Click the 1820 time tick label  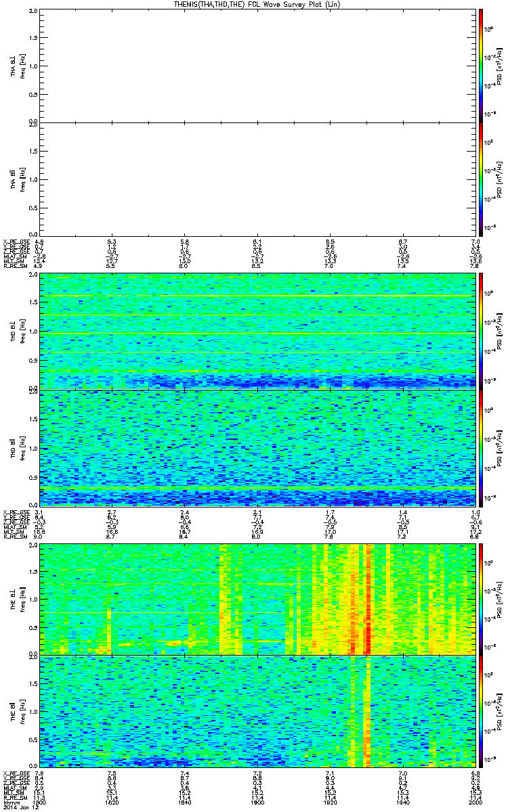112,803
